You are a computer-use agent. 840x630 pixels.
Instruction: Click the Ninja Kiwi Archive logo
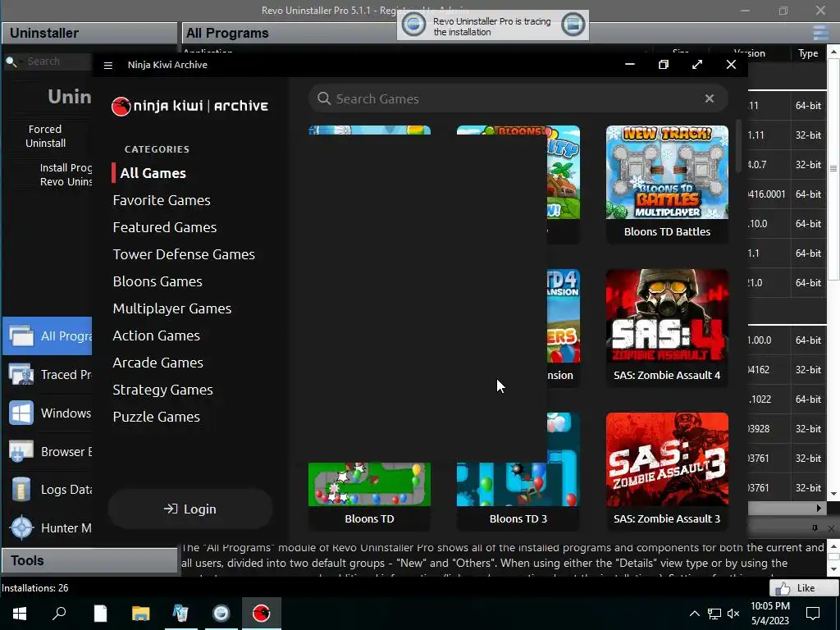(189, 106)
